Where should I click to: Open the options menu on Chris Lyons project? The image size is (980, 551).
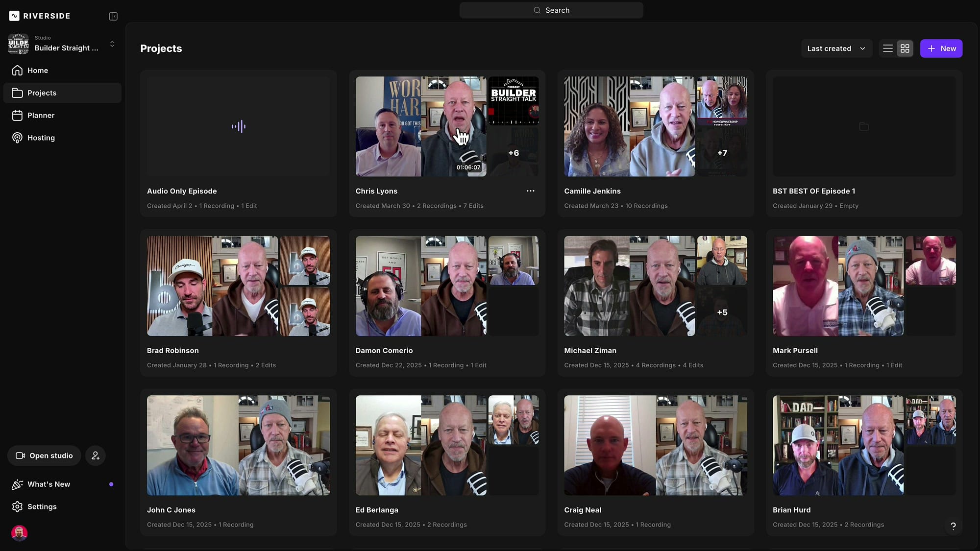(x=531, y=191)
